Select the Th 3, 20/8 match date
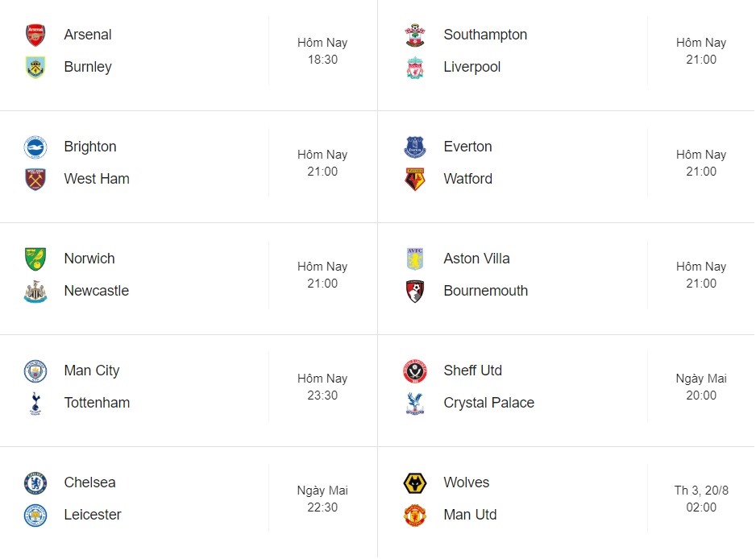The image size is (756, 559). (x=701, y=491)
